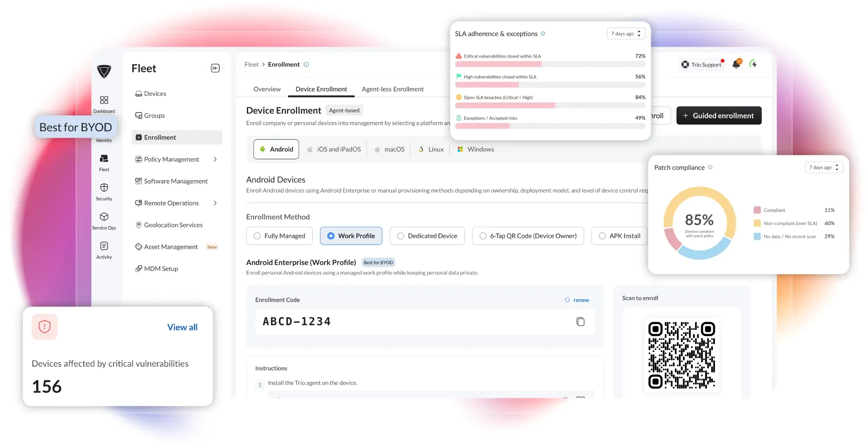Choose the Android platform

coord(276,149)
